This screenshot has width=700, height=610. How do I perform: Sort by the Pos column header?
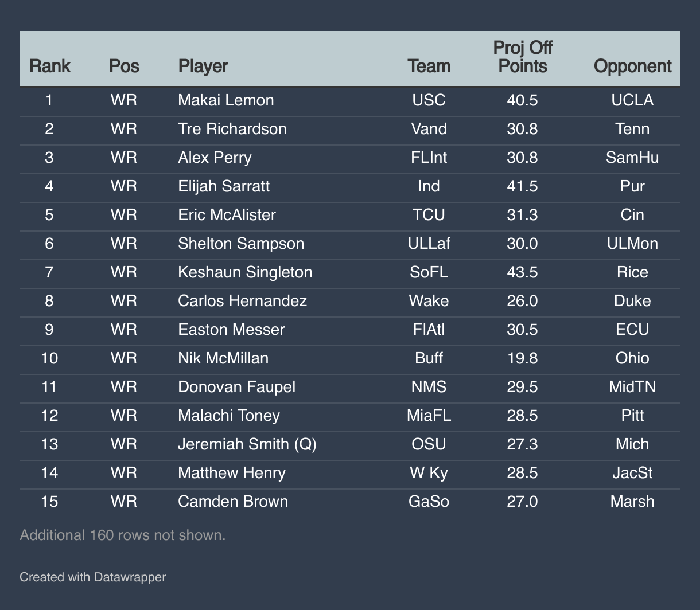pos(124,66)
